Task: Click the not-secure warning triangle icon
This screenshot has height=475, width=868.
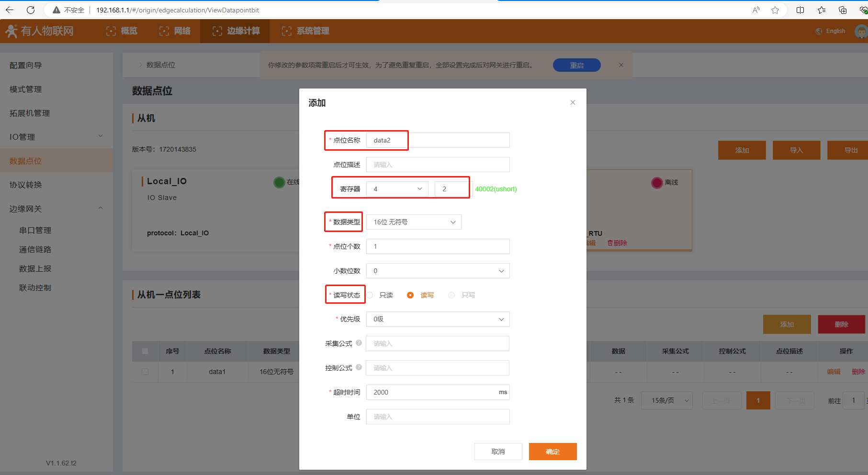Action: pyautogui.click(x=56, y=10)
